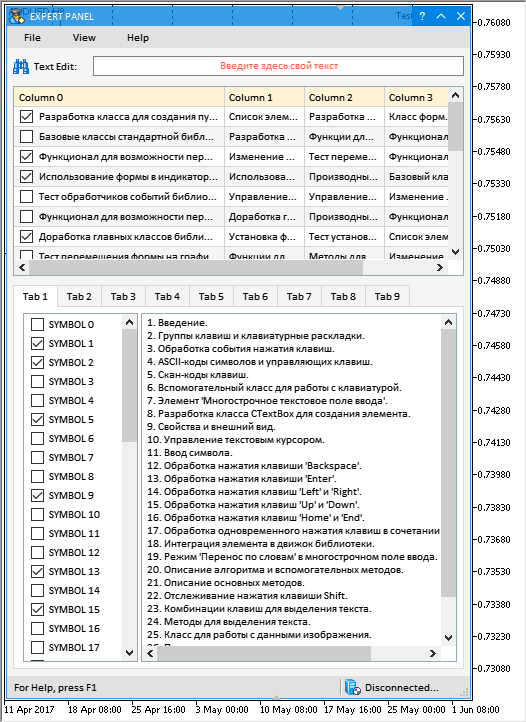This screenshot has width=526, height=722.
Task: Switch to Tab 4
Action: 167,297
